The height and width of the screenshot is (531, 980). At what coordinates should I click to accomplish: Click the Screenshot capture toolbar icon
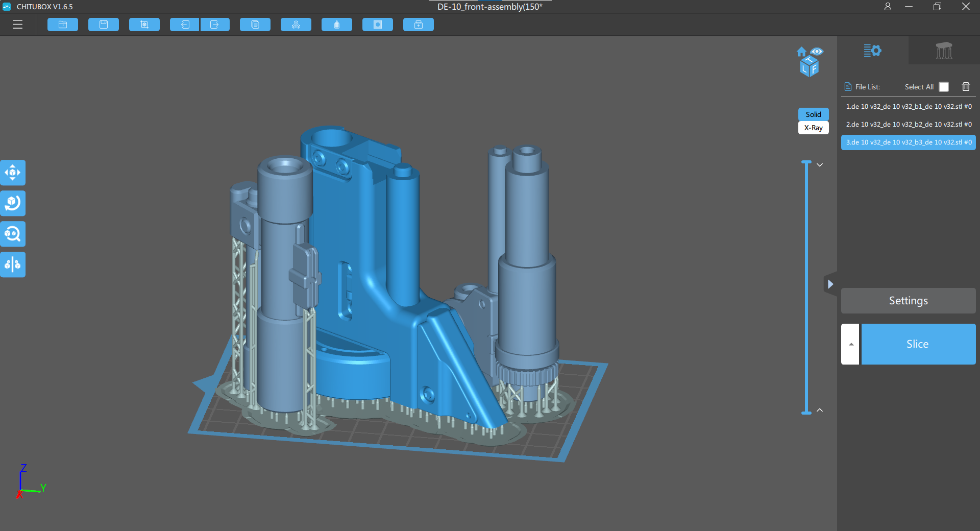pos(144,25)
